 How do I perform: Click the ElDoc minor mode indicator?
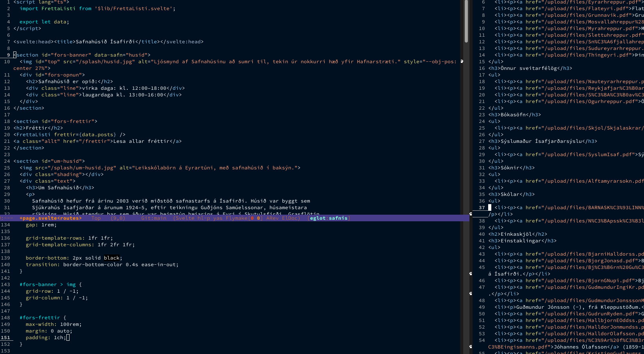290,218
